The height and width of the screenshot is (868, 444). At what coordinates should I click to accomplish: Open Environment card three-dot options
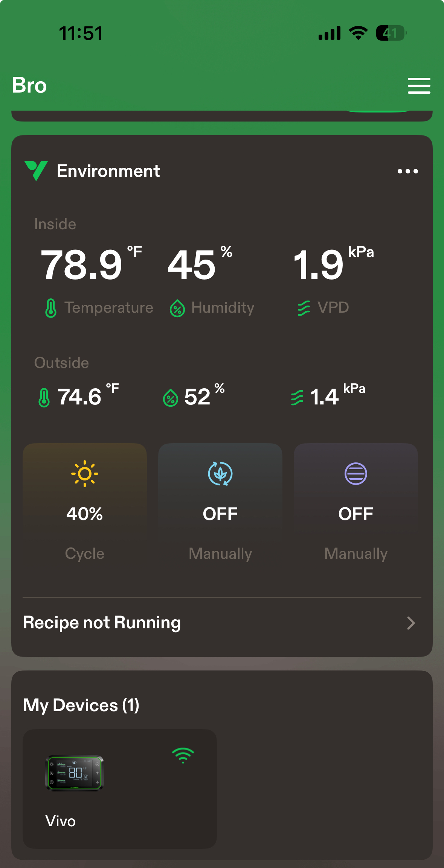coord(407,171)
